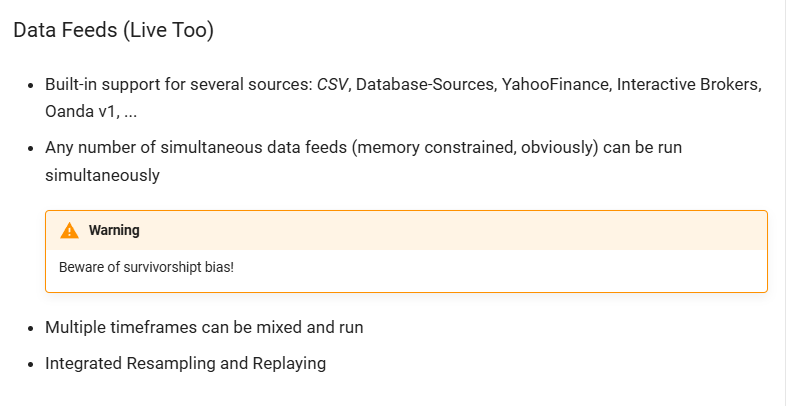
Task: Click the lone 'simultaneously' word on its own line
Action: point(102,176)
